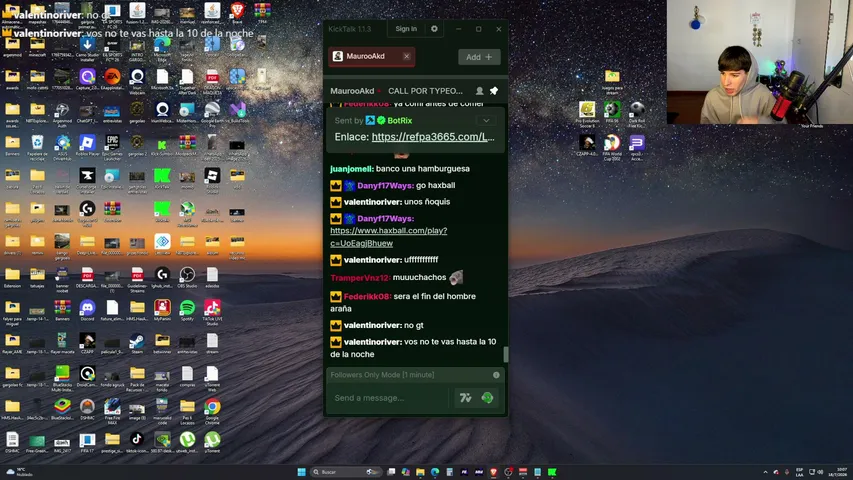Select the DroidCam desktop icon

click(x=87, y=376)
